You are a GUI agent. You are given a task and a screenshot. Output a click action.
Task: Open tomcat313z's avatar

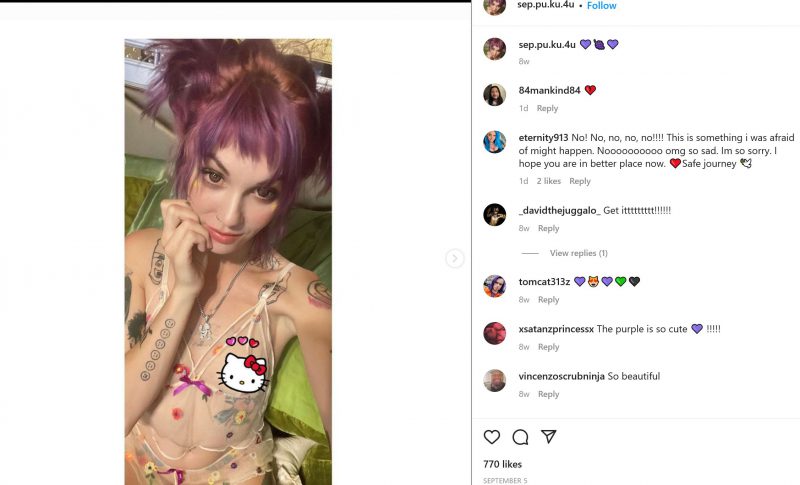click(494, 286)
